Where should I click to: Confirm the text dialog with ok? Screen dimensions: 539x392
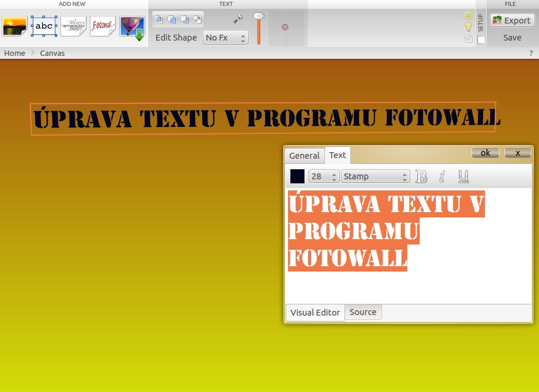[486, 153]
